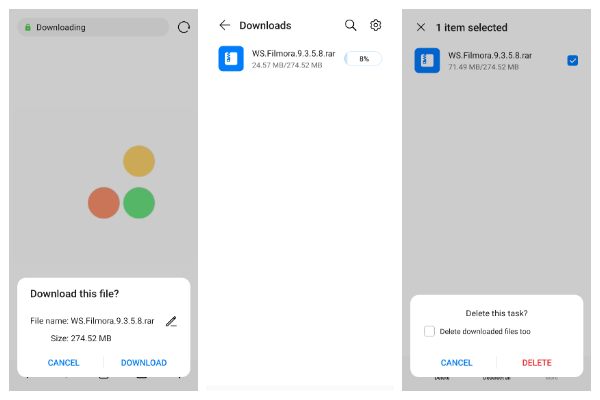Click the 24.57 MB/274.52 MB size text

pos(287,65)
